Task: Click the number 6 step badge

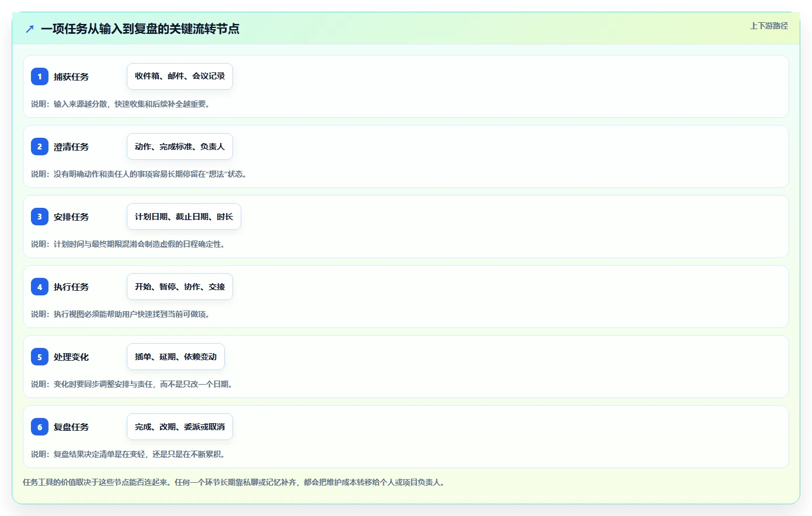Action: point(40,427)
